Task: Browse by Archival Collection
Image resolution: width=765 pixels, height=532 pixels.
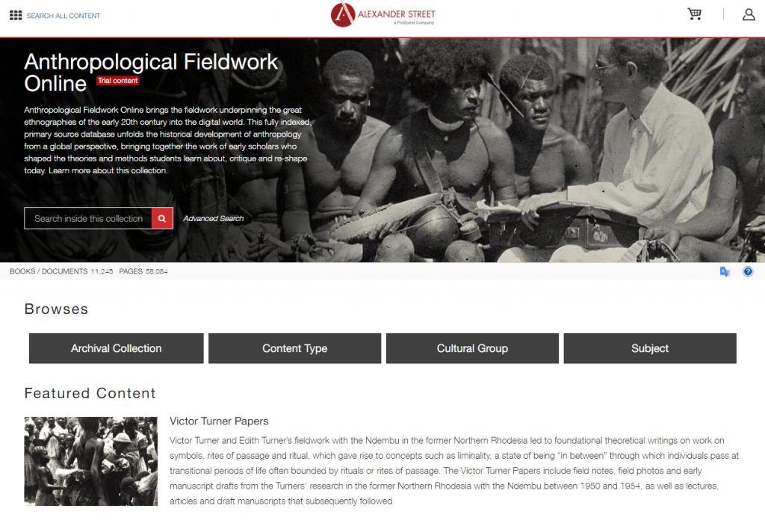Action: tap(116, 348)
